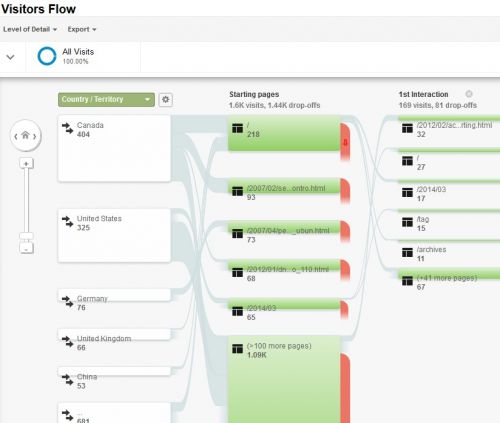Viewport: 500px width, 423px height.
Task: Click the zoom out minus button
Action: (x=26, y=248)
